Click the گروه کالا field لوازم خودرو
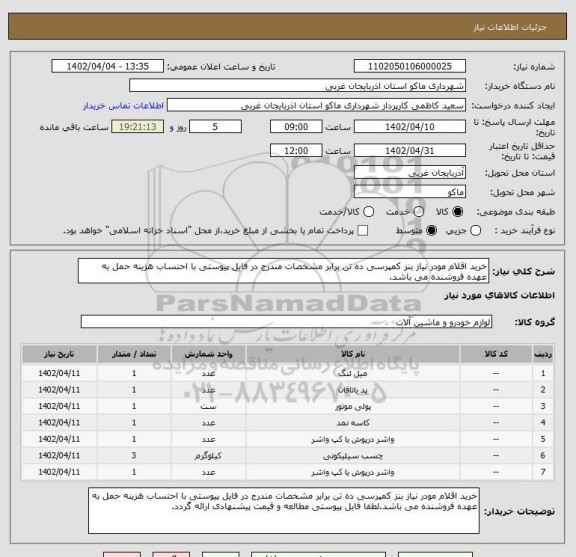Viewport: 576px width, 557px height. coord(286,321)
